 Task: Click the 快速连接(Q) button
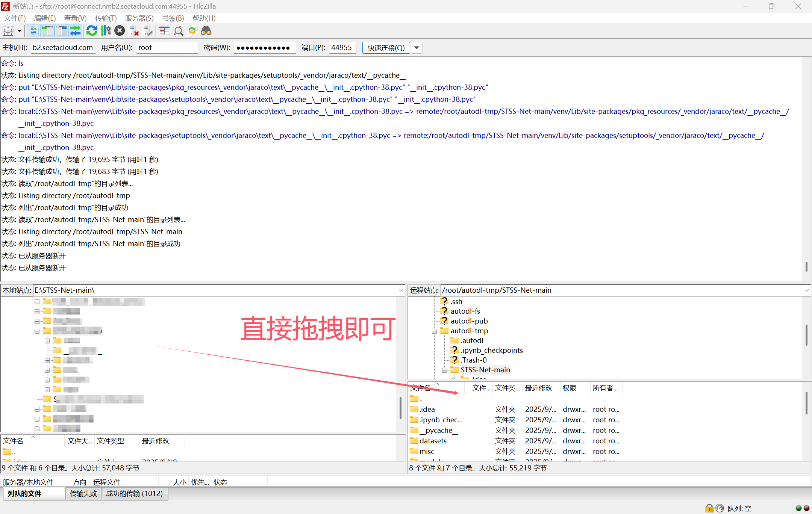386,48
